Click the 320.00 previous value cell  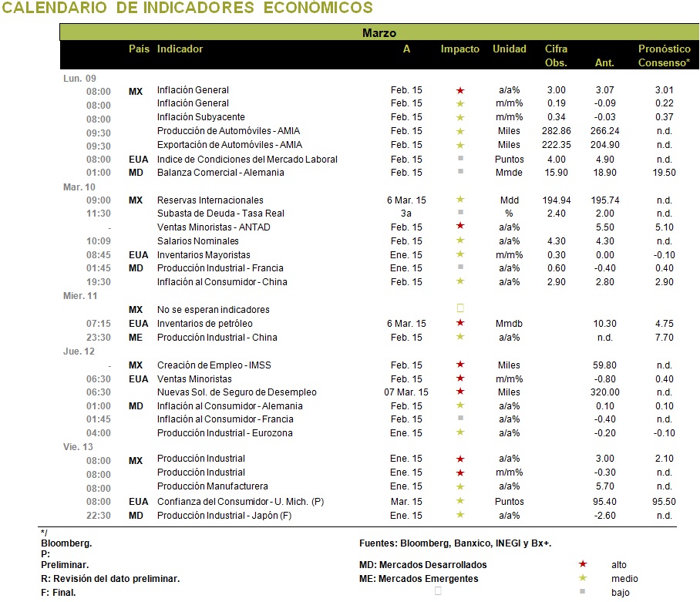tap(605, 392)
